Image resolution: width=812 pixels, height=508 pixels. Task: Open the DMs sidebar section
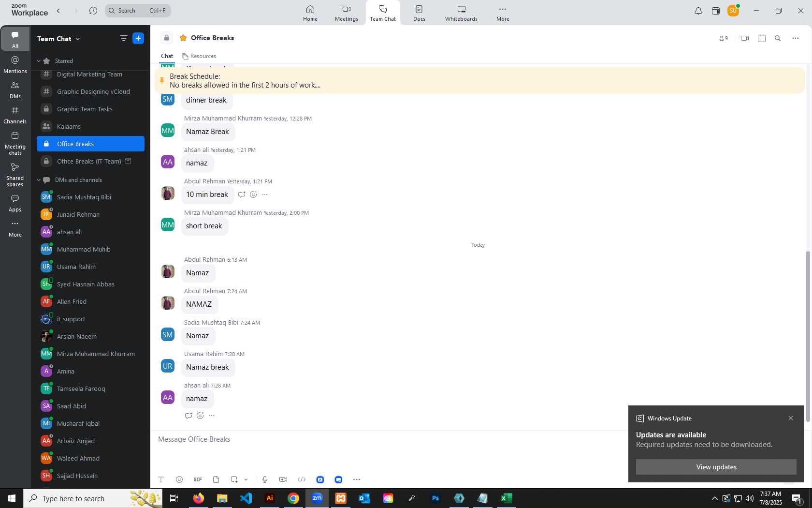click(x=15, y=90)
